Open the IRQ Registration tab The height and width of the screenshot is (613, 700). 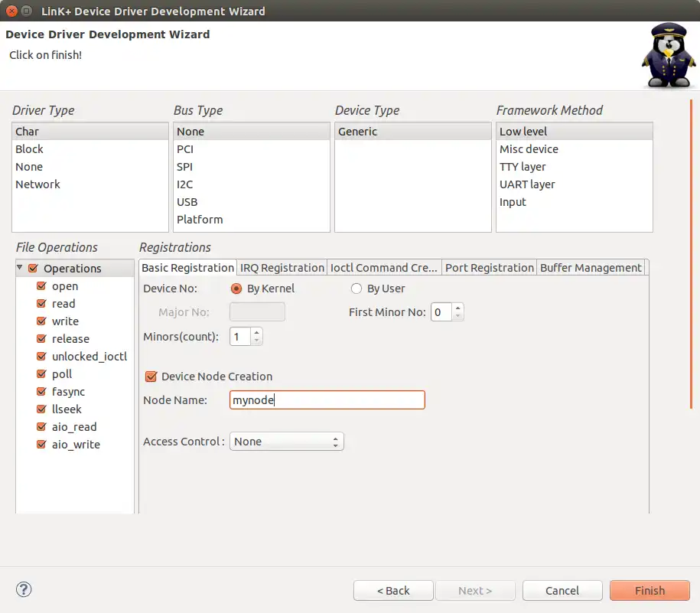coord(282,267)
